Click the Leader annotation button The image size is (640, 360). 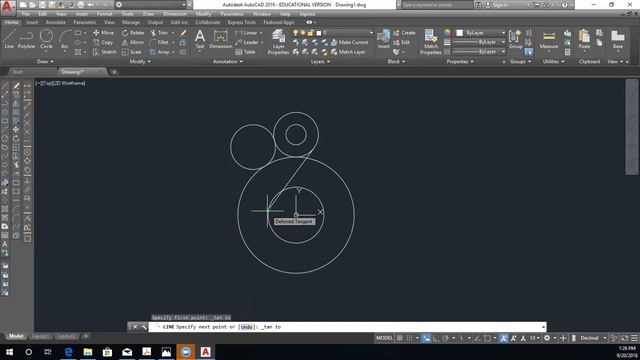(x=247, y=42)
